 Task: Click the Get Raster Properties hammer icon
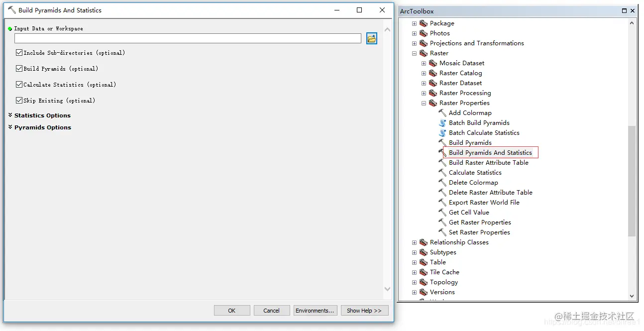(x=442, y=222)
